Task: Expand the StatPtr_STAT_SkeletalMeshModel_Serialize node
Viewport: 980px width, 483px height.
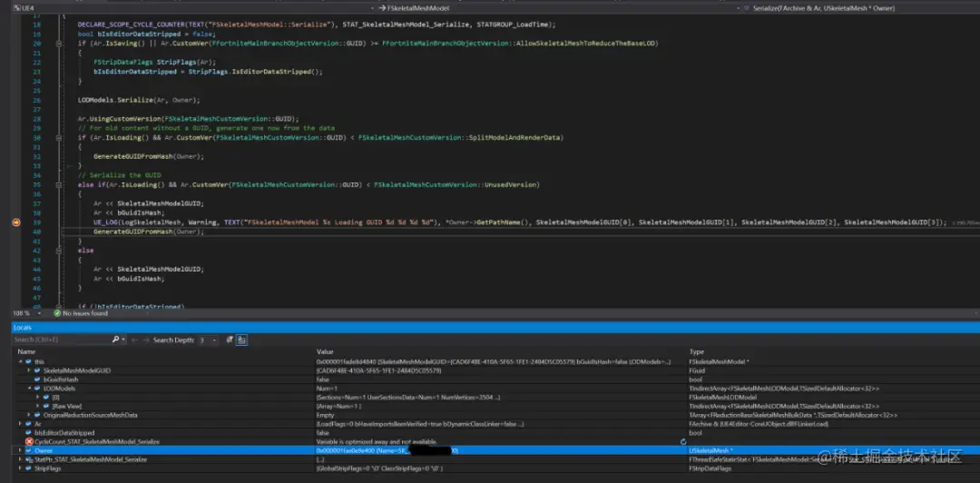Action: (20, 460)
